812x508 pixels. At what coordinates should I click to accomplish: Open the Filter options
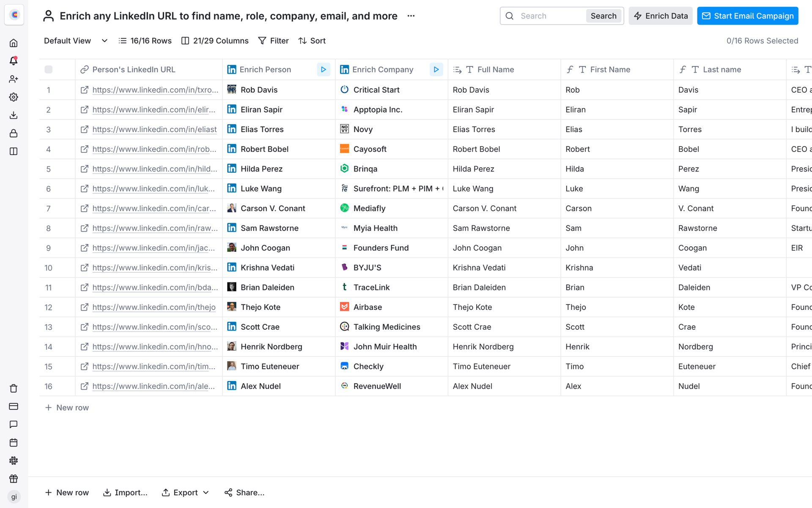point(274,41)
